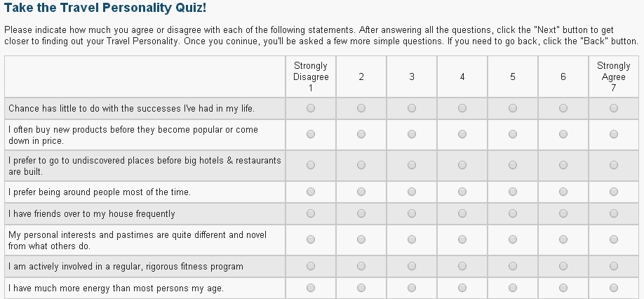Pick Strongly Disagree for 'much more energy' statement
644x299 pixels.
(x=311, y=288)
